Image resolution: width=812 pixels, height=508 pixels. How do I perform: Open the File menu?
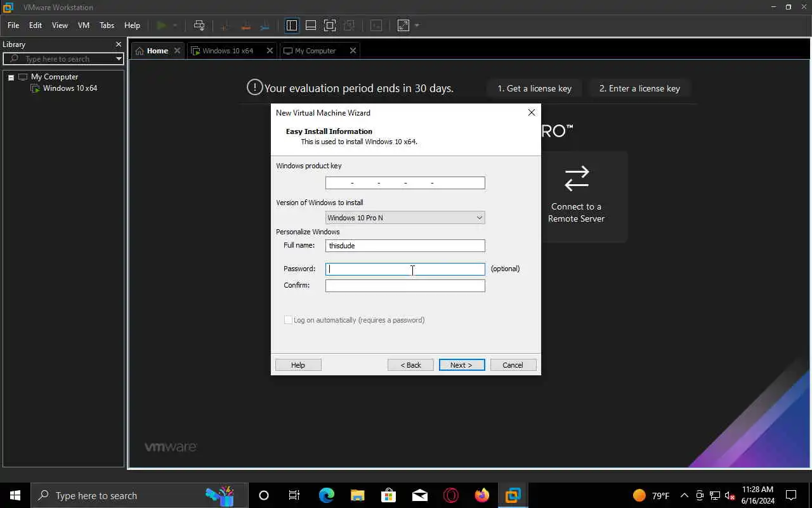tap(13, 25)
